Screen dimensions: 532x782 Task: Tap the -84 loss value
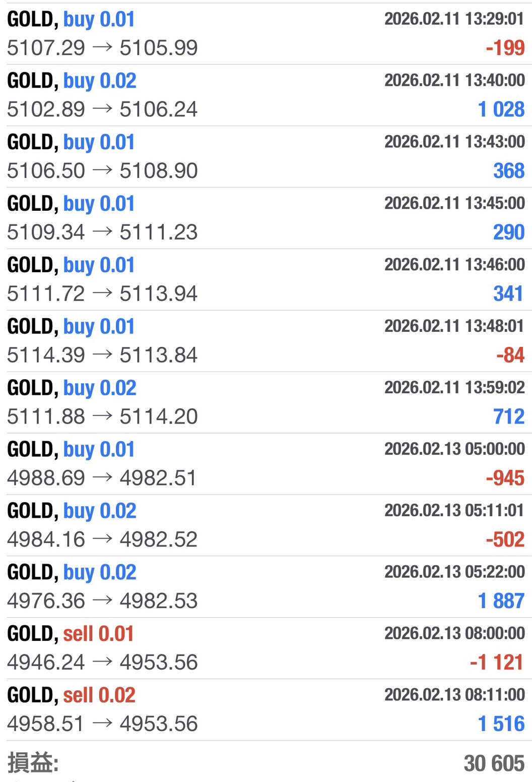coord(510,355)
